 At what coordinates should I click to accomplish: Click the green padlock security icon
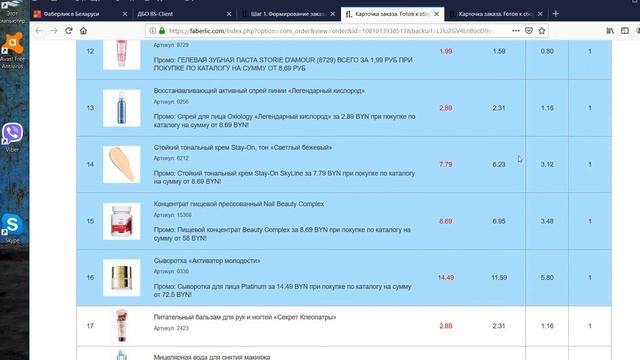162,31
